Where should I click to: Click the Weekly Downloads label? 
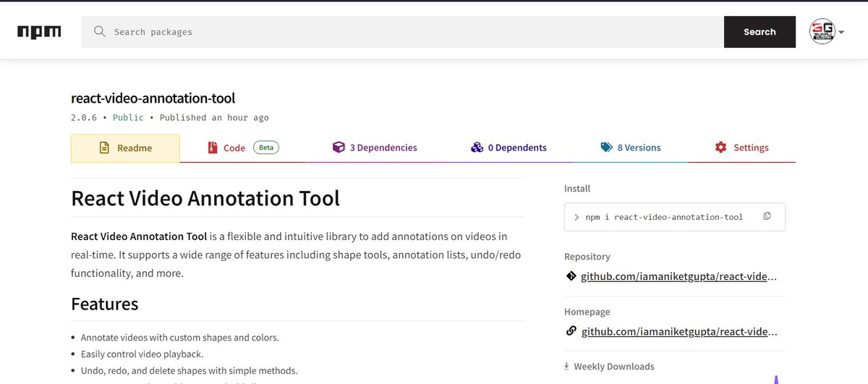coord(614,367)
